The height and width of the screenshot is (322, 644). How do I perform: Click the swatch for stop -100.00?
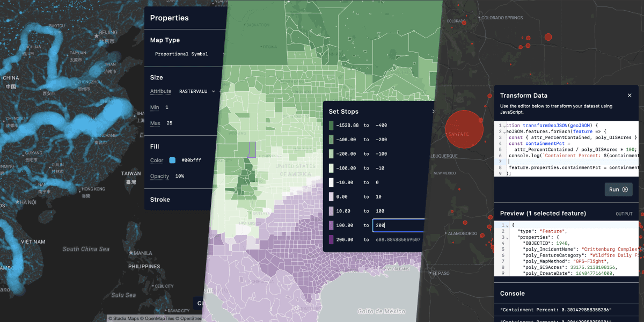tap(331, 168)
